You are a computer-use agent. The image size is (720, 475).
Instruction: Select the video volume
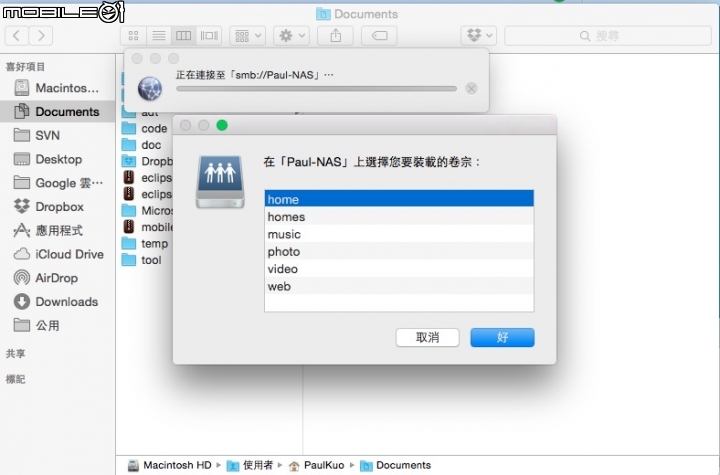[x=399, y=269]
